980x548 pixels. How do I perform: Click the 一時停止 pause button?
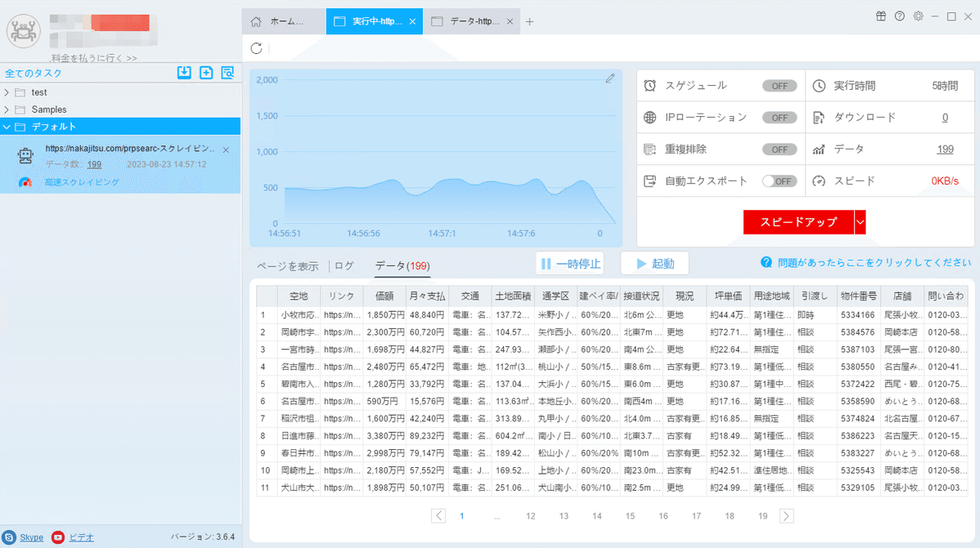tap(570, 263)
